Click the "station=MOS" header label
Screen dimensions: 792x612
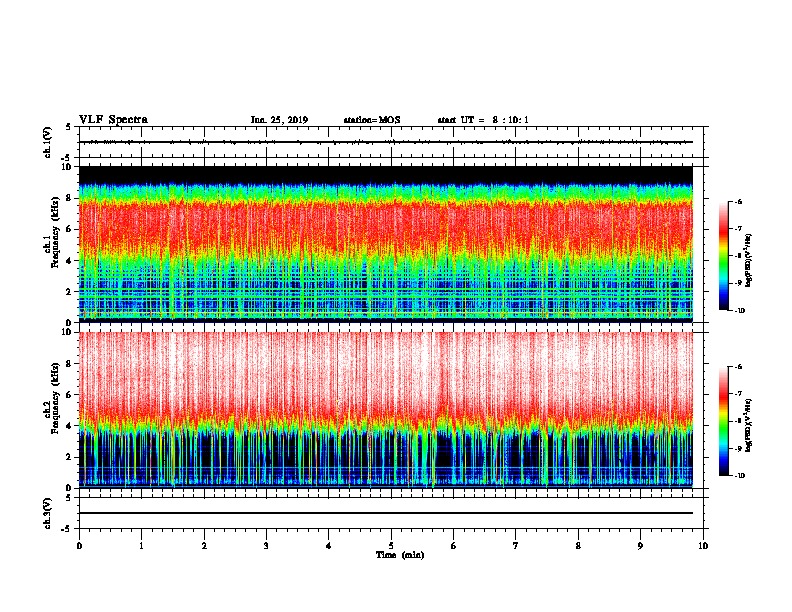point(372,120)
